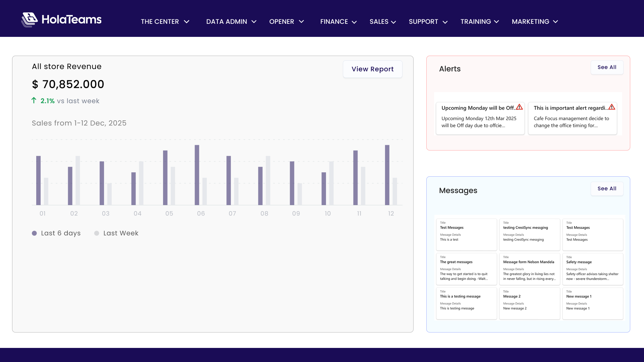The height and width of the screenshot is (362, 644).
Task: Open This is a testing message card
Action: point(466,304)
